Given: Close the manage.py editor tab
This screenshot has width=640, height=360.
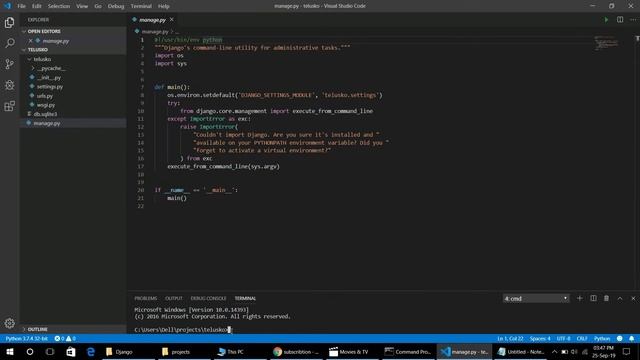Looking at the screenshot, I should pos(171,20).
